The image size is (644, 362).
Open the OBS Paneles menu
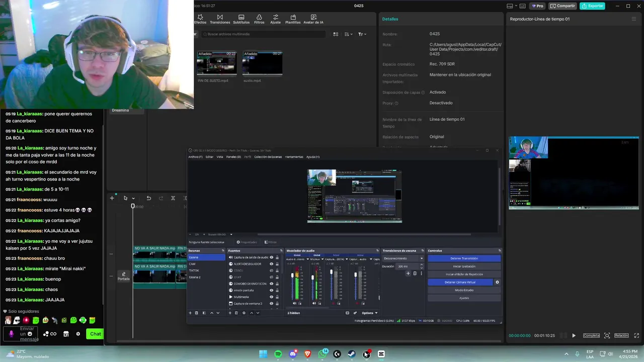233,157
